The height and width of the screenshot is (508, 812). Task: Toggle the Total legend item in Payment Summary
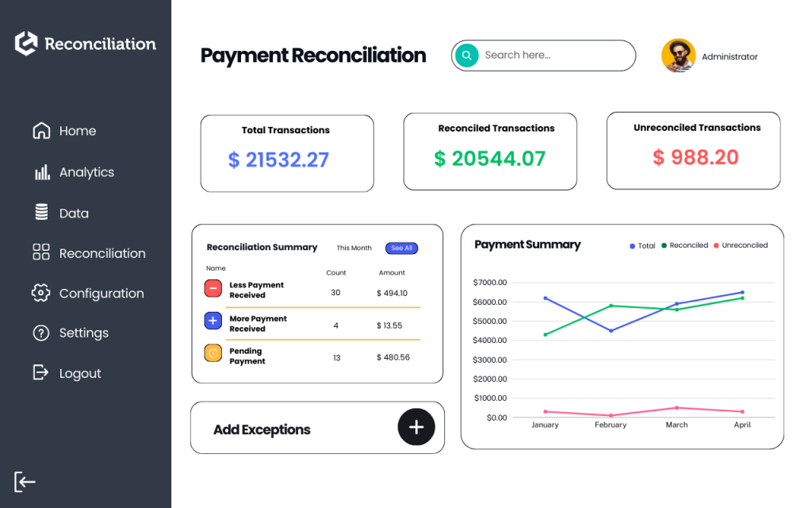642,245
